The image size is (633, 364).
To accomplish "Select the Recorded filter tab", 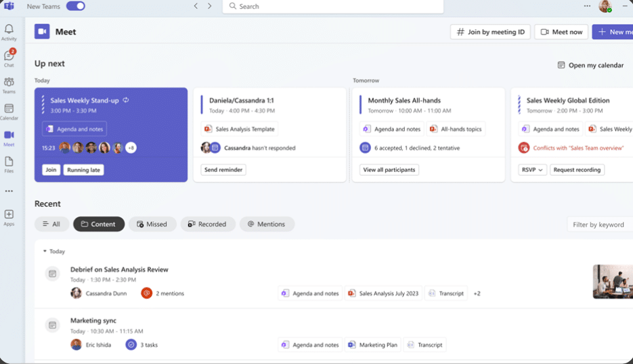I will [207, 224].
